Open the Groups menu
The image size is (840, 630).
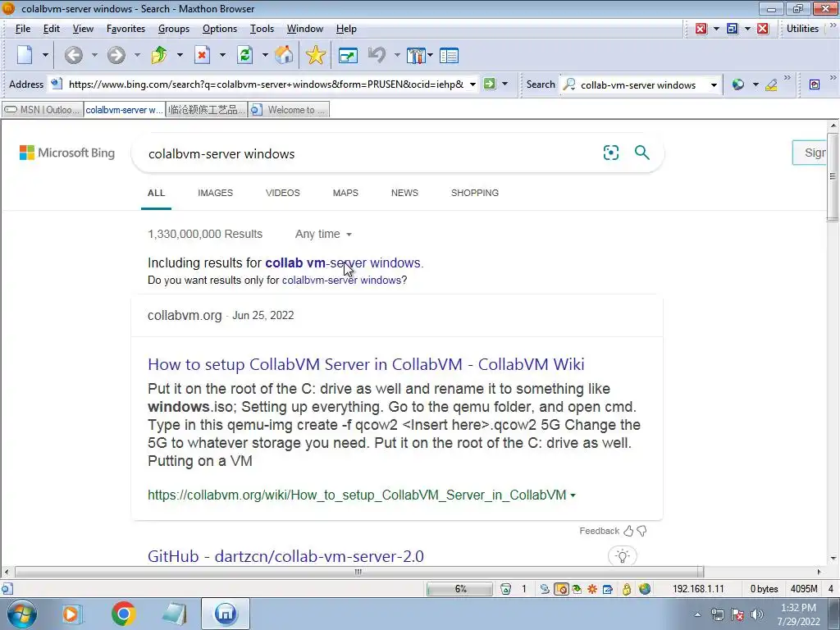tap(174, 29)
